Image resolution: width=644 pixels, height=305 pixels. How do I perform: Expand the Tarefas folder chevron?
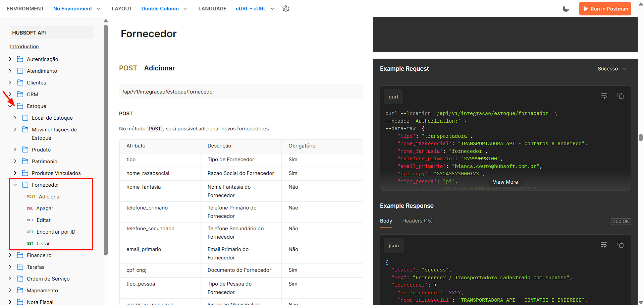click(10, 267)
